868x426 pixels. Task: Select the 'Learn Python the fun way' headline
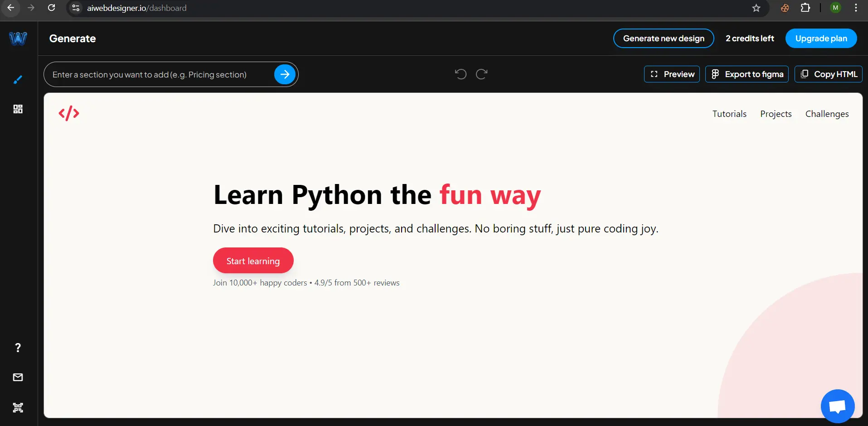(x=377, y=195)
